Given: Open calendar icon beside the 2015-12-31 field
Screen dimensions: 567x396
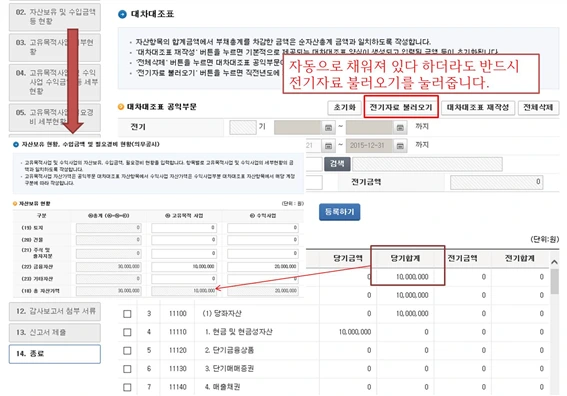Looking at the screenshot, I should [400, 146].
